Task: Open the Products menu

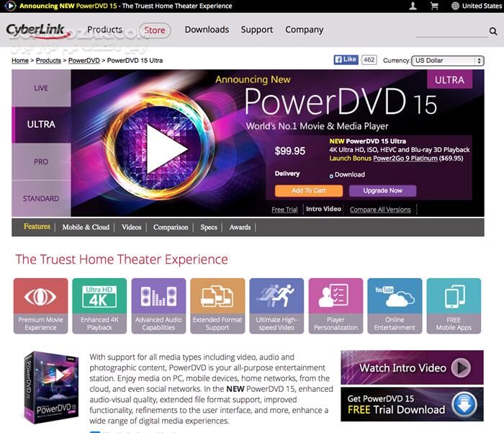Action: click(105, 30)
